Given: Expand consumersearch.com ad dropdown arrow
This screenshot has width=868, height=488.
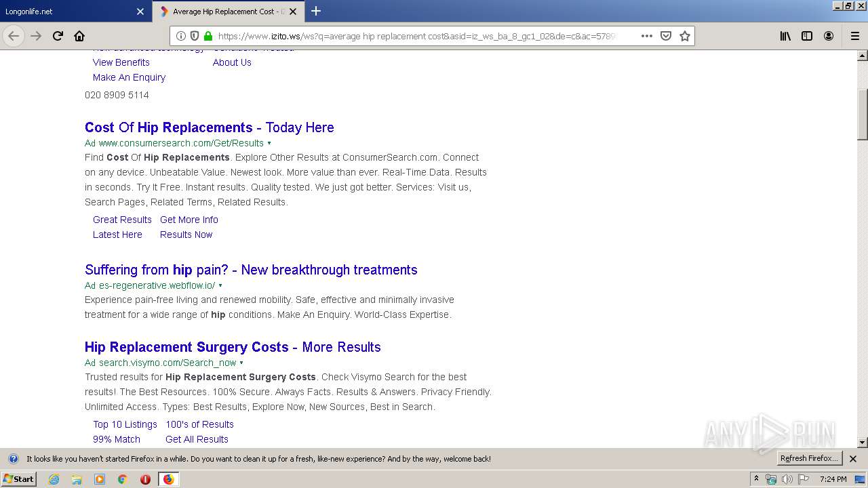Looking at the screenshot, I should pyautogui.click(x=269, y=143).
